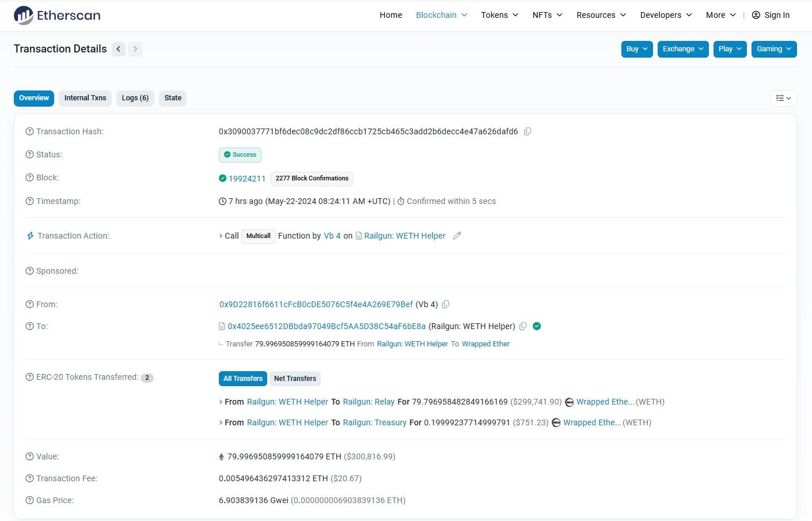Open help icon next to Transaction Fee

pyautogui.click(x=30, y=478)
